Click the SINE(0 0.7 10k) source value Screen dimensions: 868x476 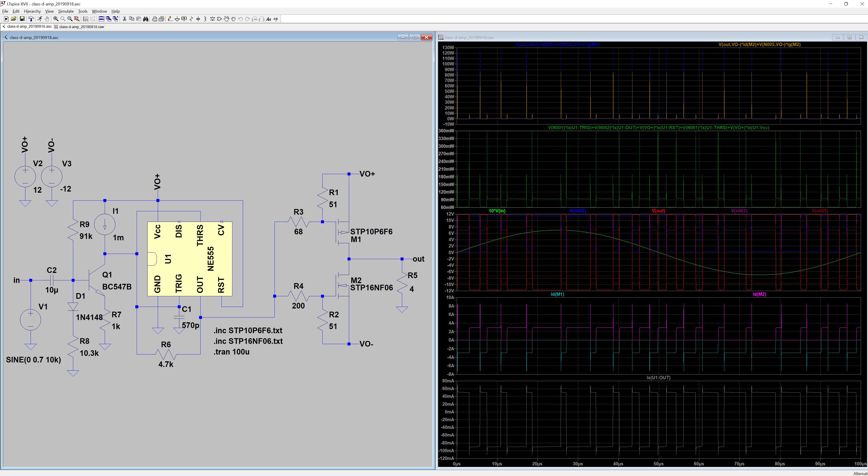[33, 360]
